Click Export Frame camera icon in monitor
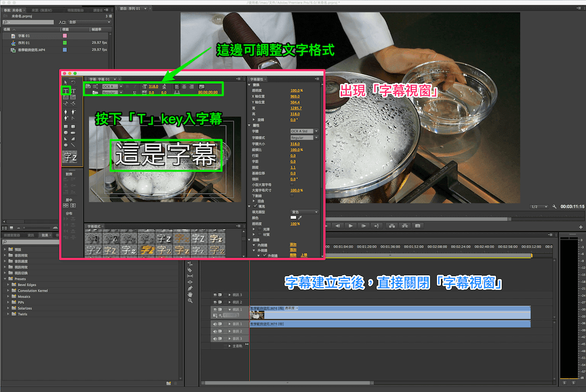 click(x=418, y=226)
